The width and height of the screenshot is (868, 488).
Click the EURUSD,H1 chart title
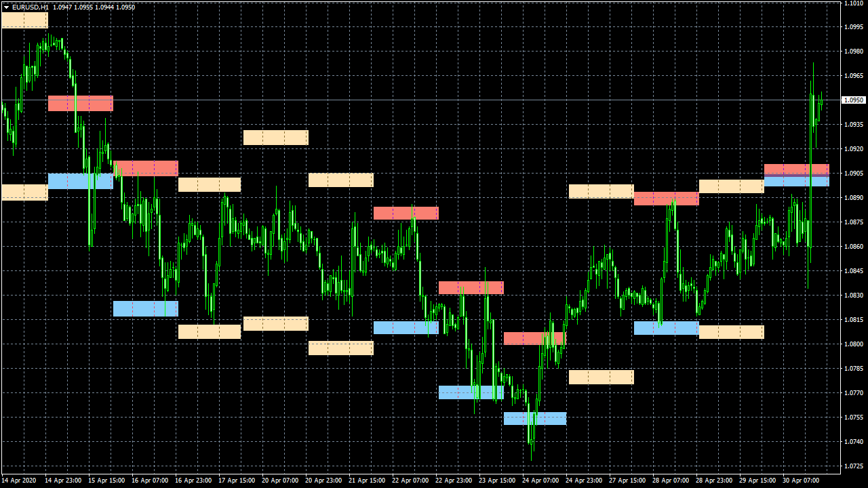[x=31, y=7]
